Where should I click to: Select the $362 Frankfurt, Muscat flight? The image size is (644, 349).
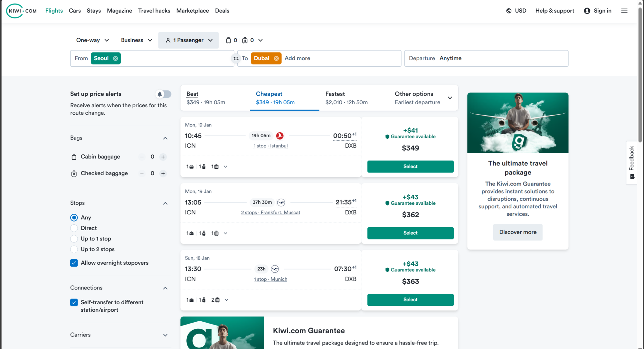pos(410,233)
